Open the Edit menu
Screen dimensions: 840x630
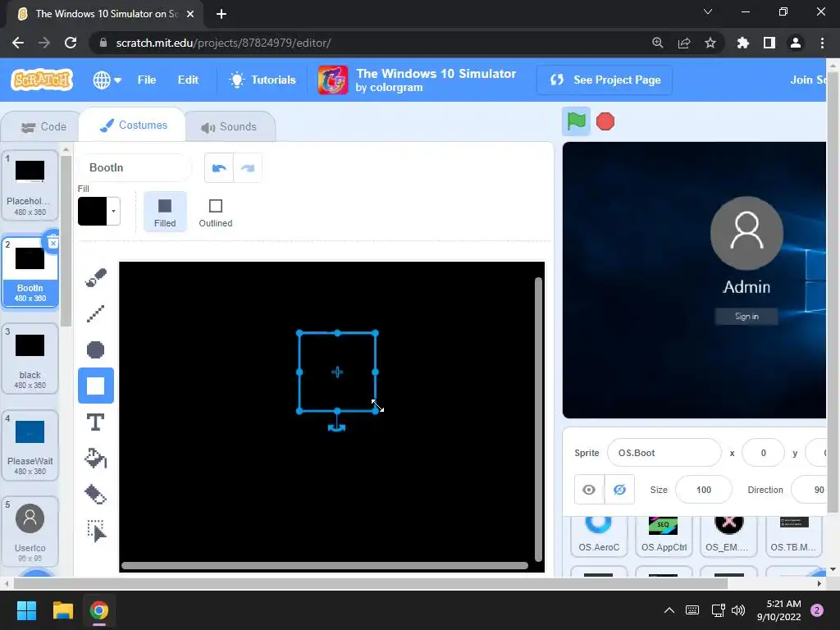coord(188,80)
